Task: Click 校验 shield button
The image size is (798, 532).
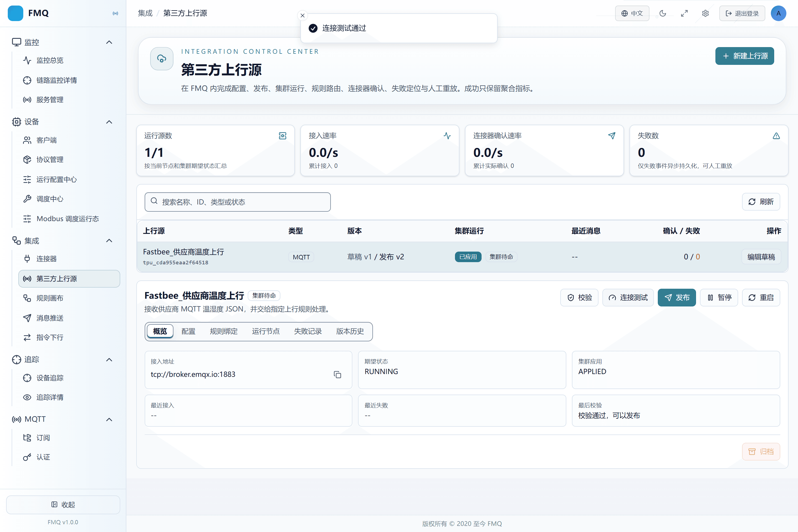Action: (579, 298)
